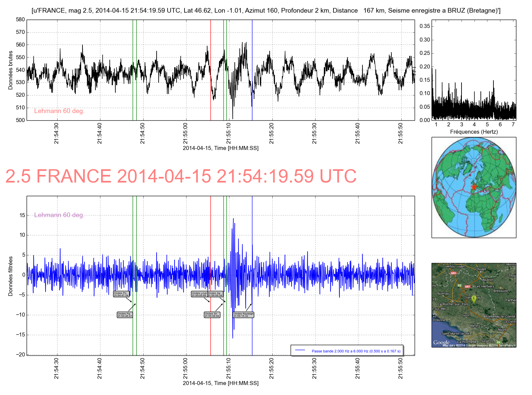Screen dimensions: 532x395
Task: Click La Rochelle label on the satellite map
Action: pos(466,341)
